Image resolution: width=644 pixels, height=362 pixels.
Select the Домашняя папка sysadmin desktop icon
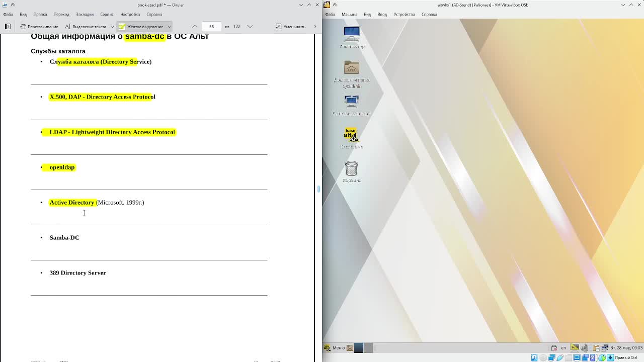coord(352,74)
